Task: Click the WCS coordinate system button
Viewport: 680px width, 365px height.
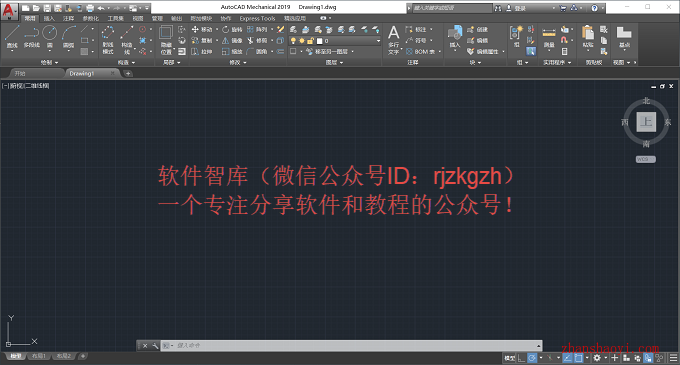Action: 645,159
